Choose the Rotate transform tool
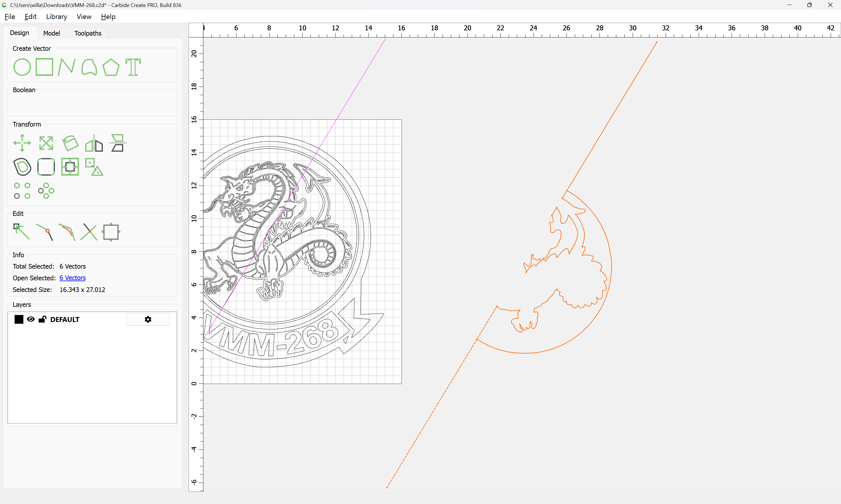Screen dimensions: 841x504 pos(70,143)
